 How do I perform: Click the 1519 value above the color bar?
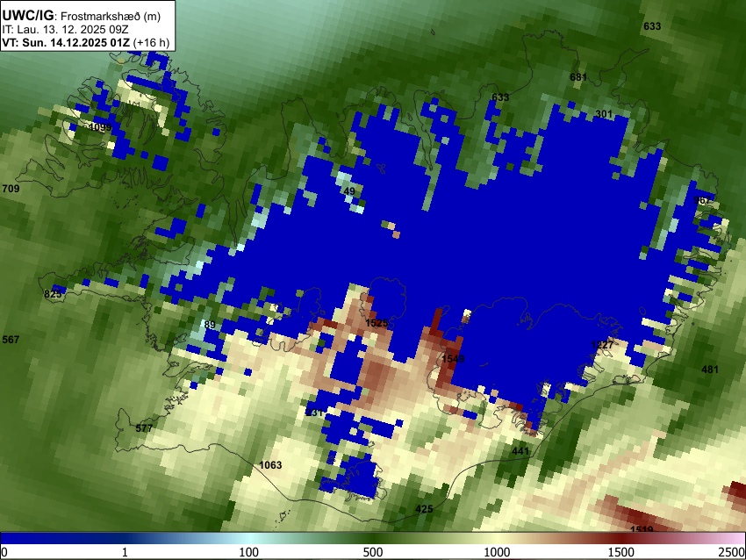pyautogui.click(x=642, y=529)
